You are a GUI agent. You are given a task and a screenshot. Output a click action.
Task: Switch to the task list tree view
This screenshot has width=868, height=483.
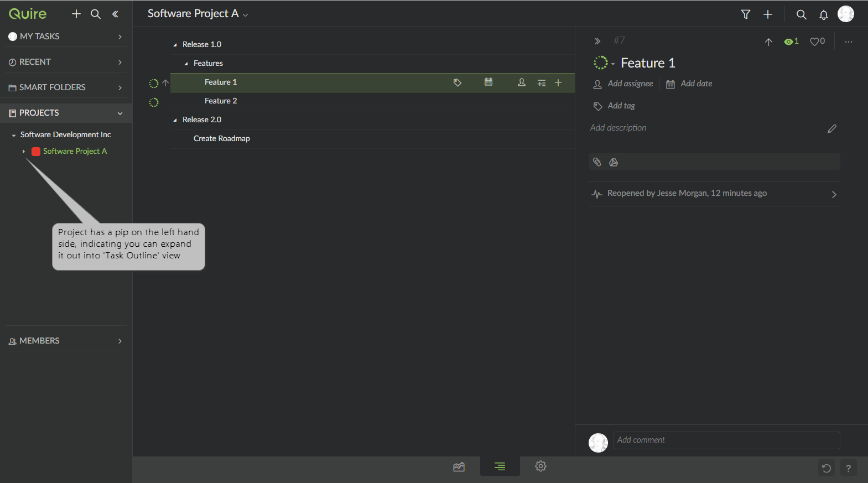(500, 466)
